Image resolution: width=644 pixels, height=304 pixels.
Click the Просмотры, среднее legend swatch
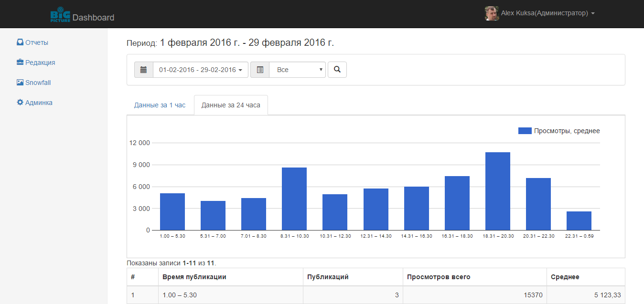click(x=525, y=131)
